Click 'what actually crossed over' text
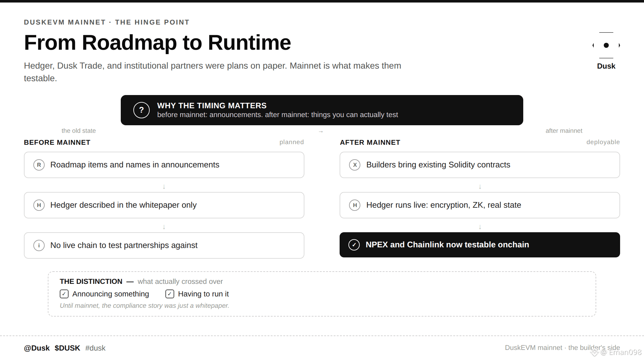The image size is (644, 360). [180, 281]
